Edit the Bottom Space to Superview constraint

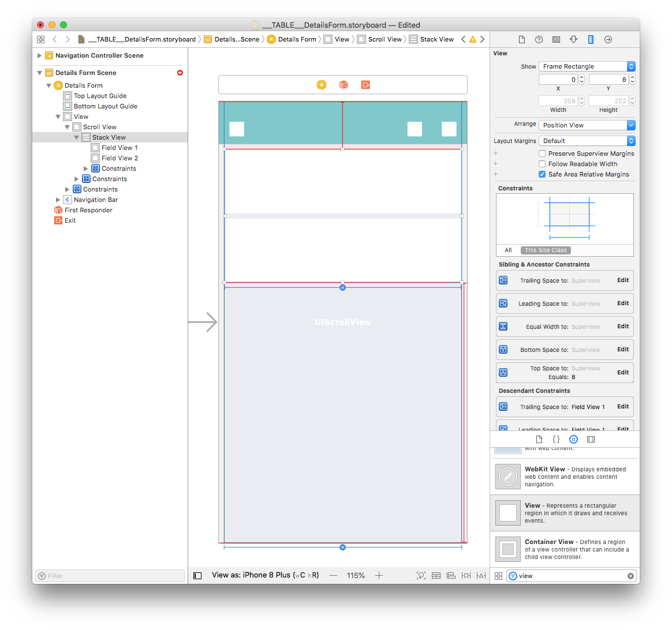click(623, 350)
